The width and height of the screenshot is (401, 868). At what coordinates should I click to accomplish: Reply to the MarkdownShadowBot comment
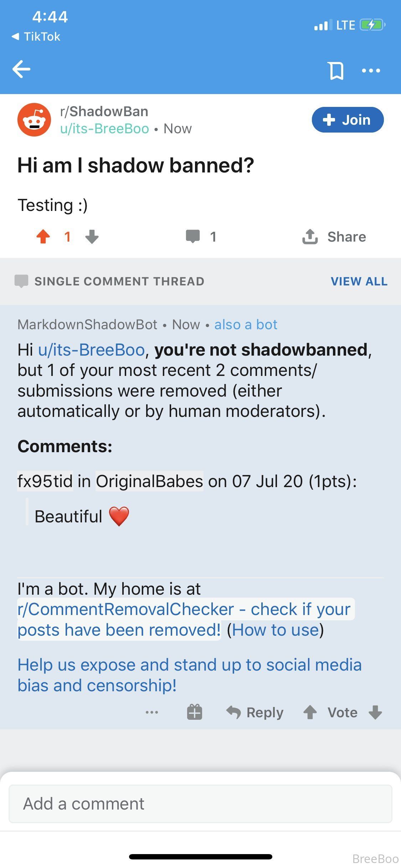click(x=255, y=713)
